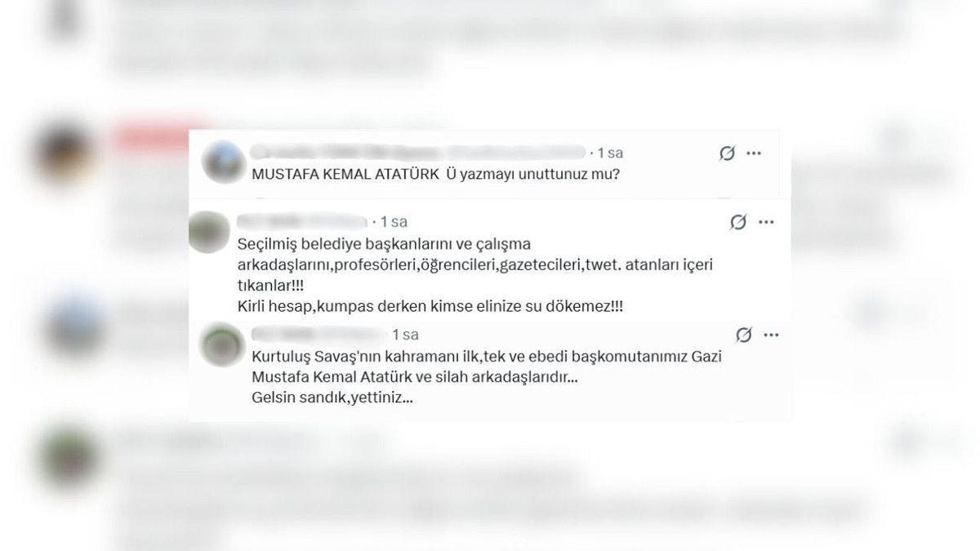
Task: Open three-dot menu on 'Kurtuluş Savaşı'nın kahramanı' reply
Action: click(x=770, y=335)
